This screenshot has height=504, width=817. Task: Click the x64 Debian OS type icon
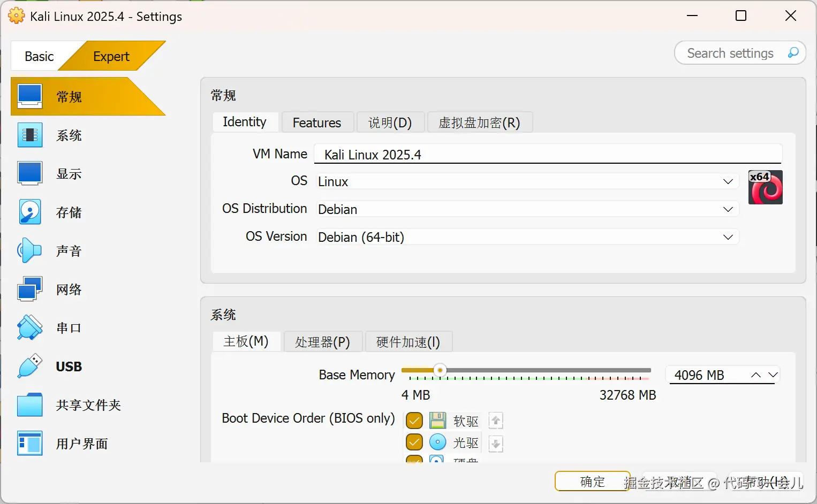765,187
